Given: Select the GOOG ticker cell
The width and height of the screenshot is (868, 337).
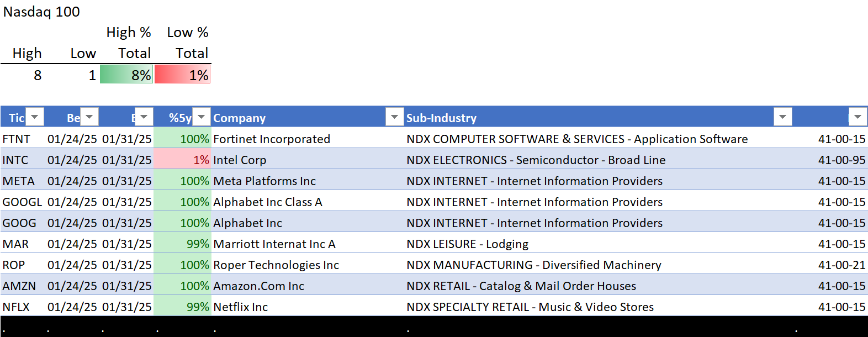Looking at the screenshot, I should 19,223.
